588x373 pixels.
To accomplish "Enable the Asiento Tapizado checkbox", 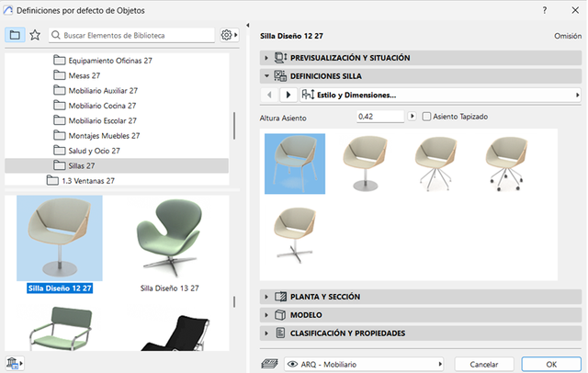I will (x=426, y=117).
